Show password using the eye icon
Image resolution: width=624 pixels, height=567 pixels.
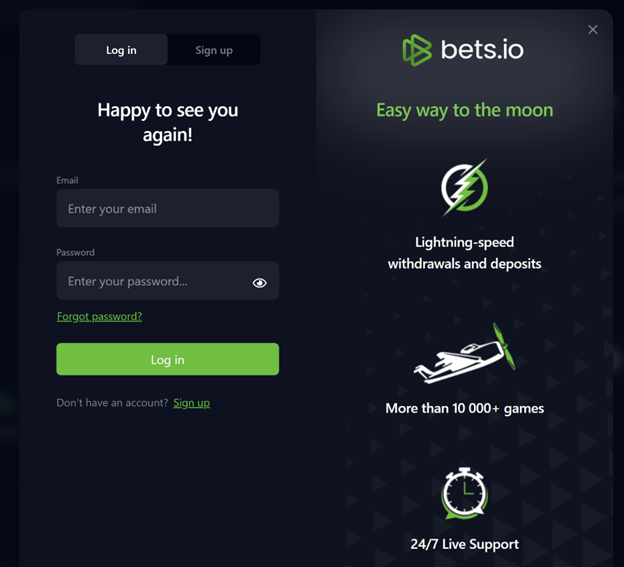(x=260, y=283)
